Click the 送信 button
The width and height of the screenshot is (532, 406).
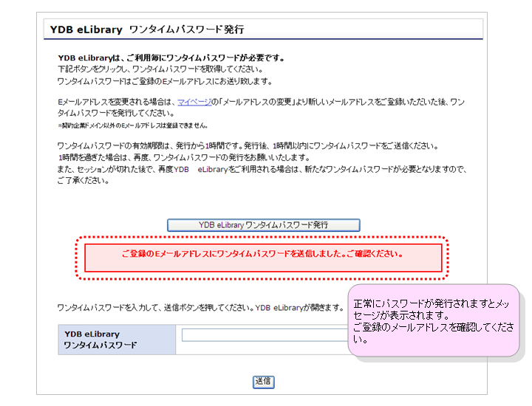coord(263,382)
